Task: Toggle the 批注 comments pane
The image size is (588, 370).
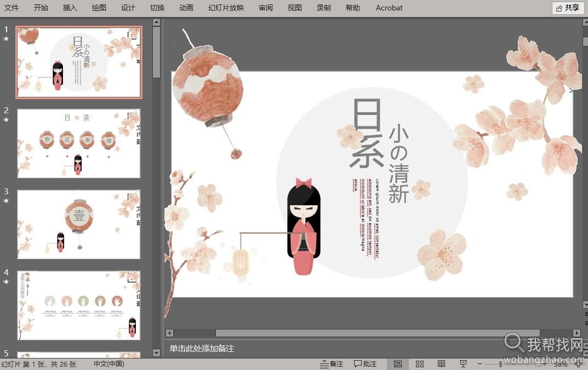Action: coord(365,364)
